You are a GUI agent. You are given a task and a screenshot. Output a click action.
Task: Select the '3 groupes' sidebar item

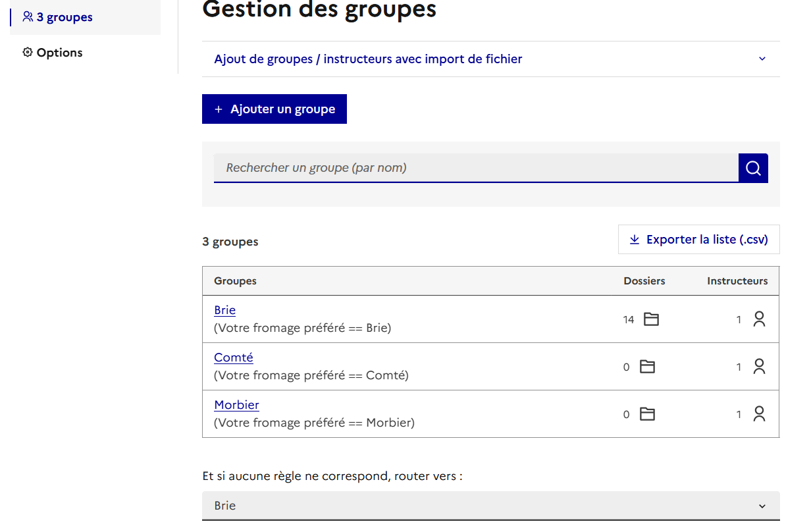[65, 17]
